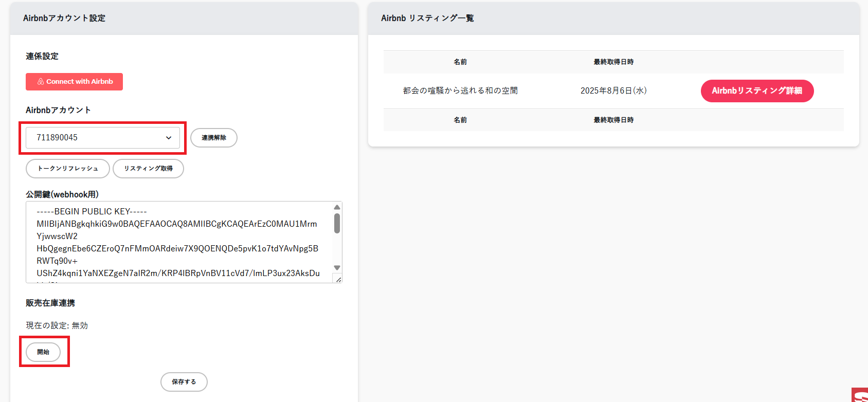This screenshot has width=868, height=402.
Task: Click the public key scrollbar up arrow
Action: pyautogui.click(x=337, y=207)
